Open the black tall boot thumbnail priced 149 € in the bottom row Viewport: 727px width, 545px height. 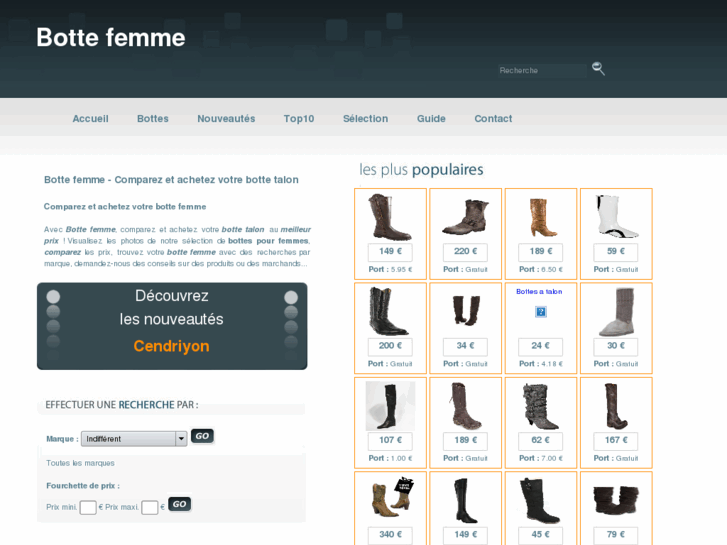tap(466, 501)
